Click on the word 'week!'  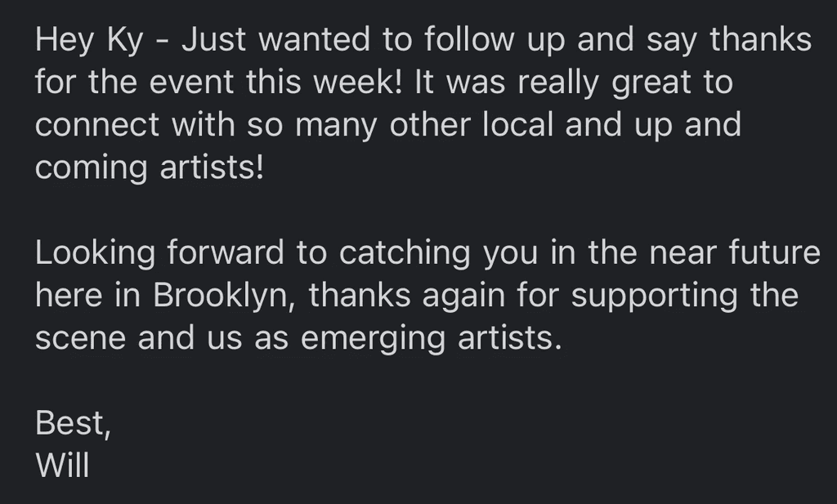point(358,83)
